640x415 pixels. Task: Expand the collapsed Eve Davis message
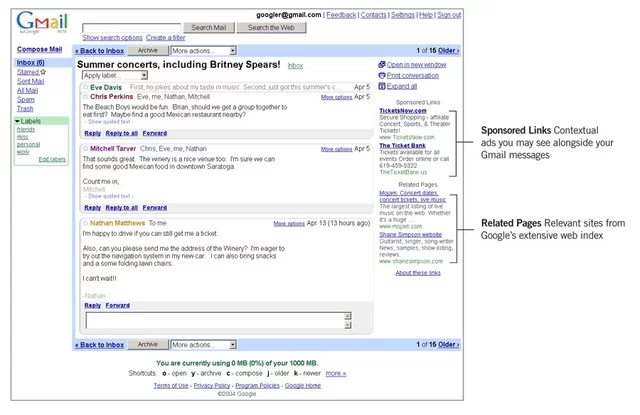point(227,87)
